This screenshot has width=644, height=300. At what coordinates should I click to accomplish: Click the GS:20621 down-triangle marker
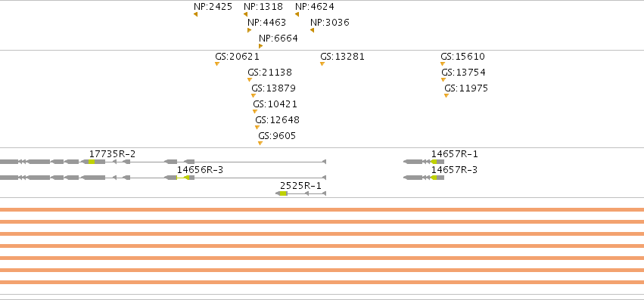217,63
